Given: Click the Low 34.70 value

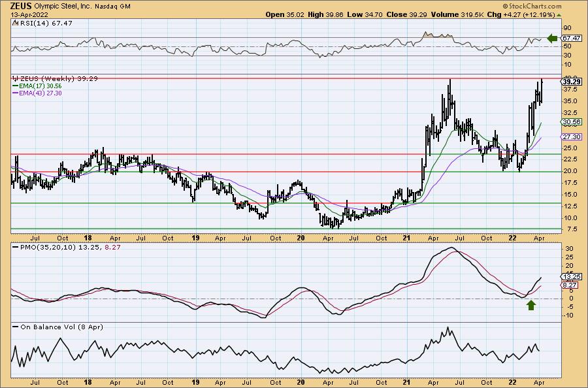Looking at the screenshot, I should [x=364, y=14].
